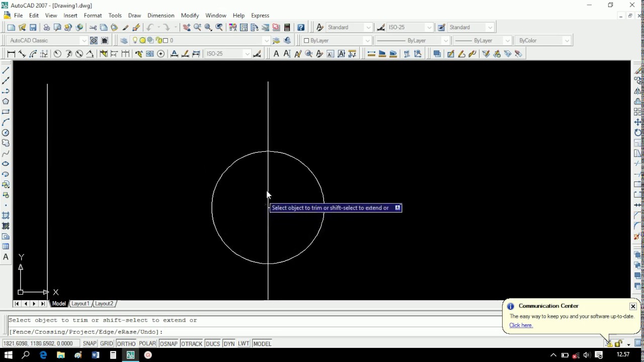644x362 pixels.
Task: Open the layer list dropdown
Action: [267, 41]
